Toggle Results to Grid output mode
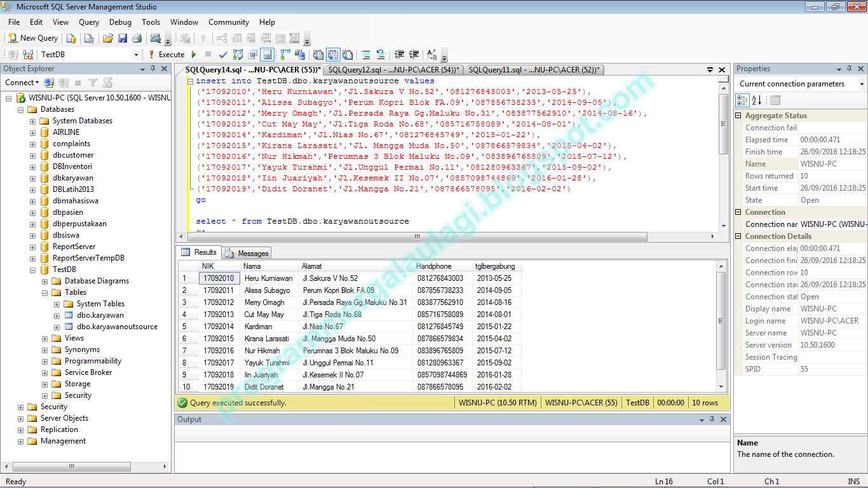868x488 pixels. click(x=334, y=55)
